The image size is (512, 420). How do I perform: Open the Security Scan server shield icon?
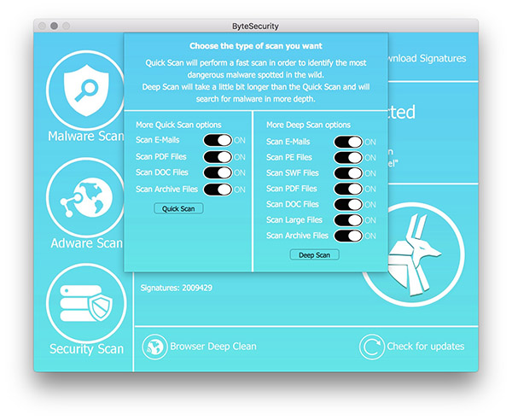(x=86, y=303)
